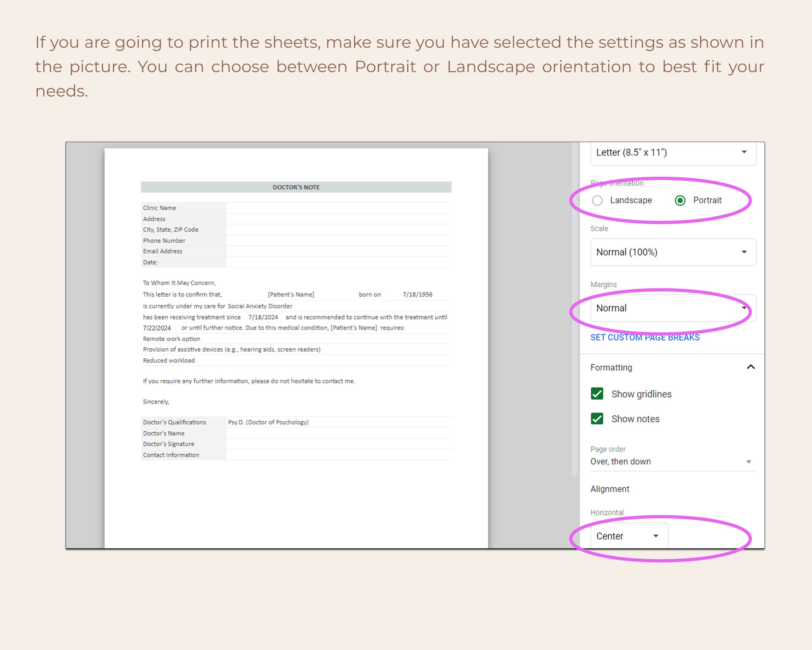The width and height of the screenshot is (812, 650).
Task: Click the Center dropdown arrow icon
Action: 656,536
